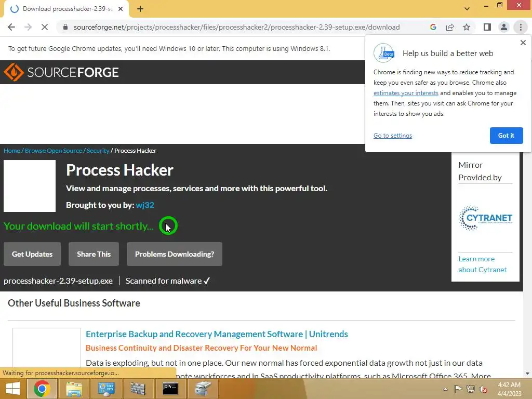Close the Download processhacker tab
Image resolution: width=532 pixels, height=399 pixels.
tap(121, 9)
